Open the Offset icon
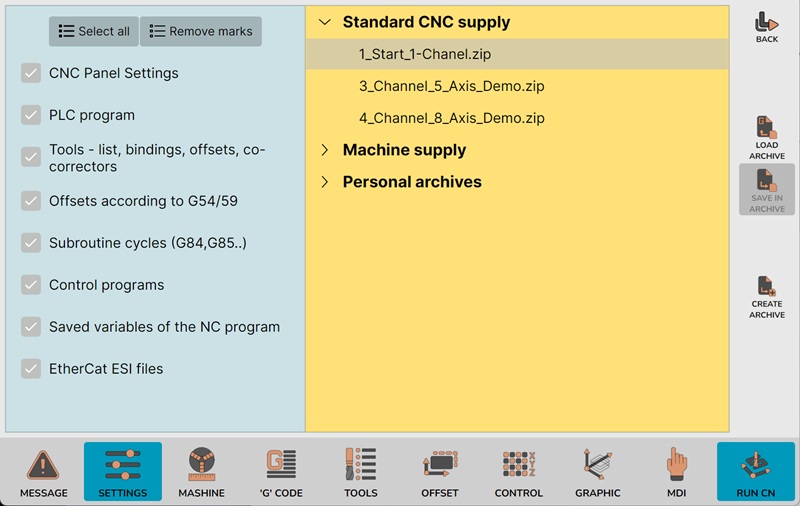The height and width of the screenshot is (506, 800). click(x=439, y=466)
